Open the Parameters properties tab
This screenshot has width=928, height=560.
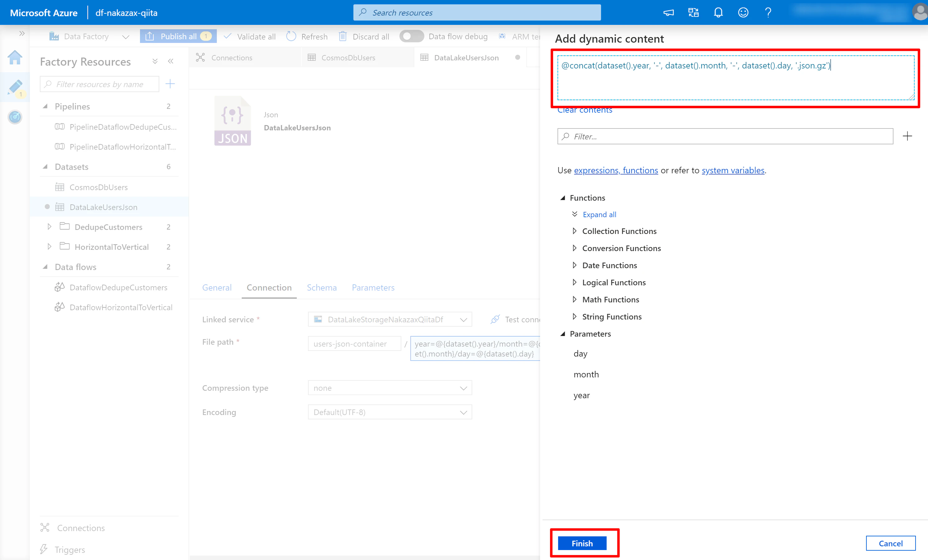pyautogui.click(x=373, y=287)
